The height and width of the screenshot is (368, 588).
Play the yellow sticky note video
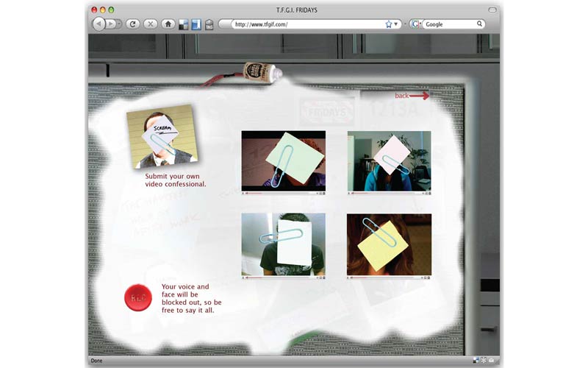(x=389, y=244)
